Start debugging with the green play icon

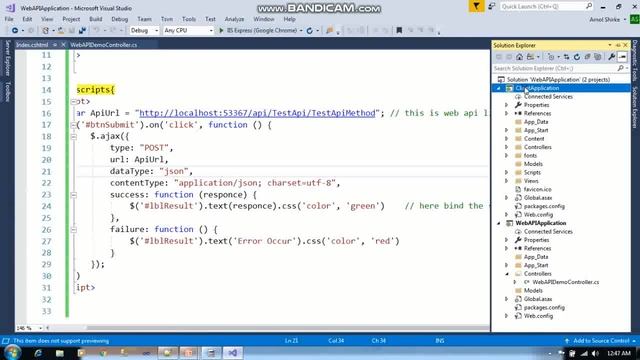pos(221,31)
